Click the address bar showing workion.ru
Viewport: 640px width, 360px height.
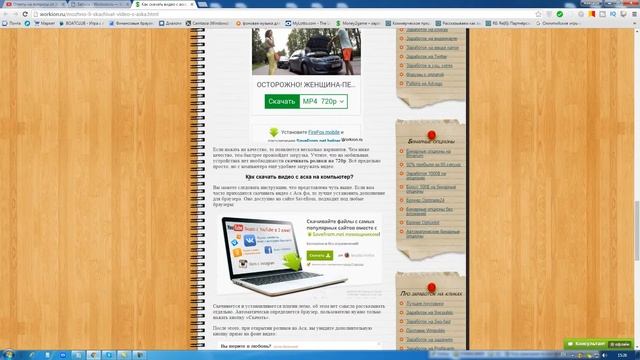pyautogui.click(x=282, y=14)
